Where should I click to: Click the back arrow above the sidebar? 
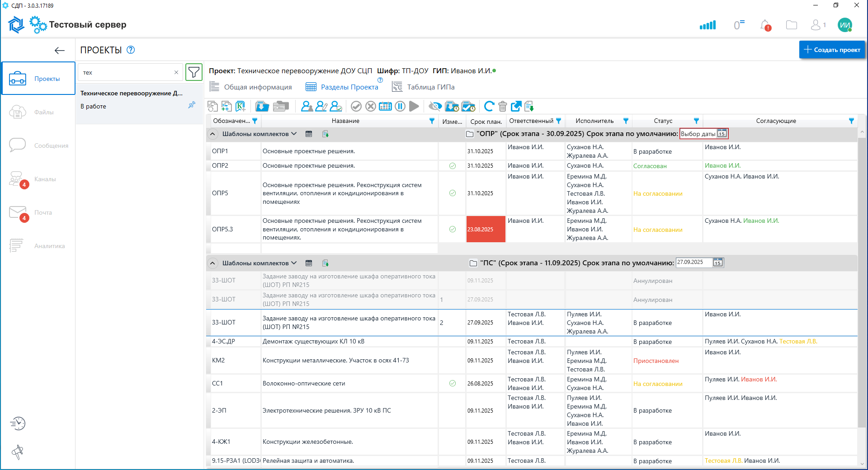coord(60,50)
